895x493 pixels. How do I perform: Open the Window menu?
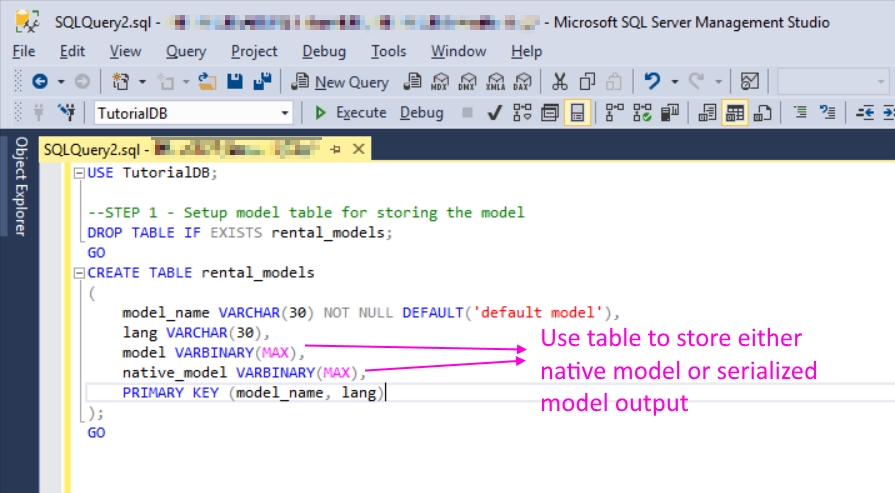(458, 51)
